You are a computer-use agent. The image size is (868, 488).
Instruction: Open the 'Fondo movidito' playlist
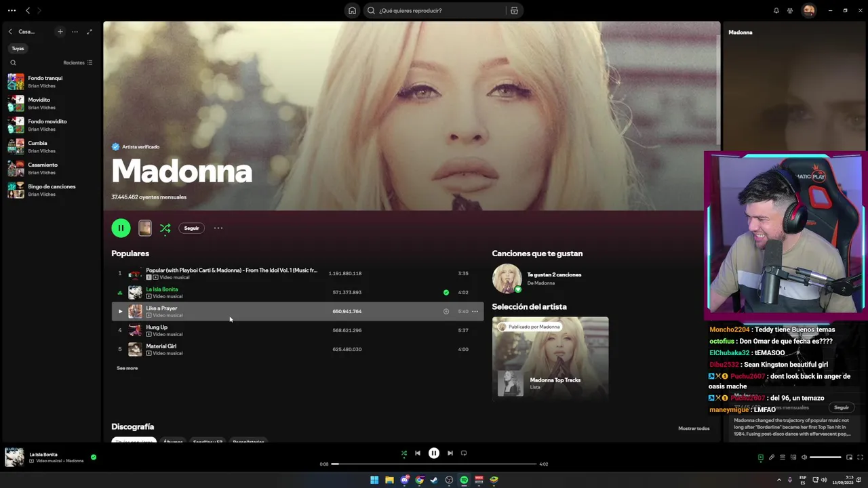(x=51, y=125)
